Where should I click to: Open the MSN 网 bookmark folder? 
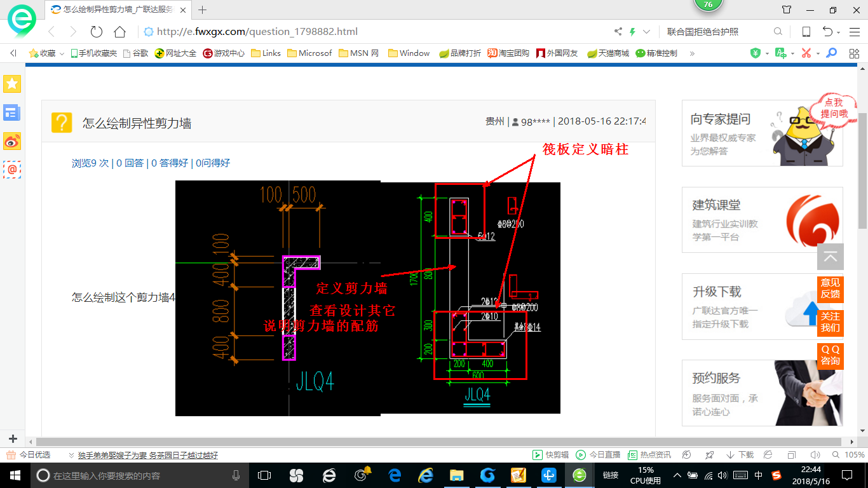pyautogui.click(x=358, y=53)
